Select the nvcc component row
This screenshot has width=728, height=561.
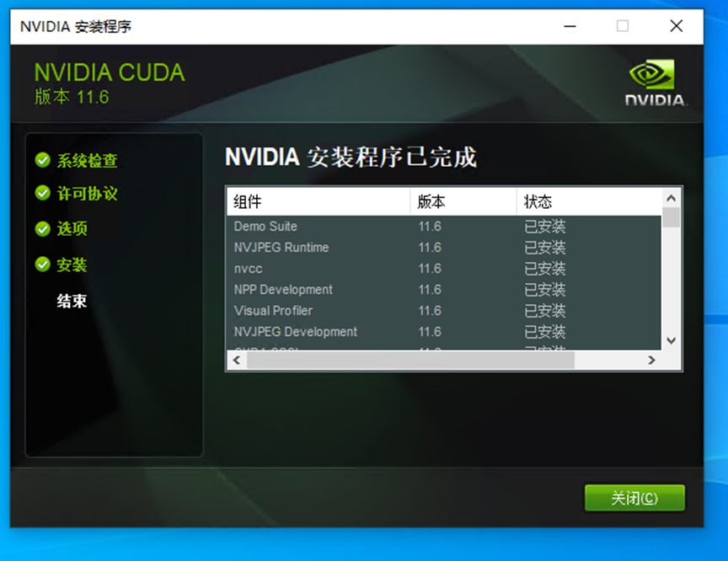(x=444, y=269)
